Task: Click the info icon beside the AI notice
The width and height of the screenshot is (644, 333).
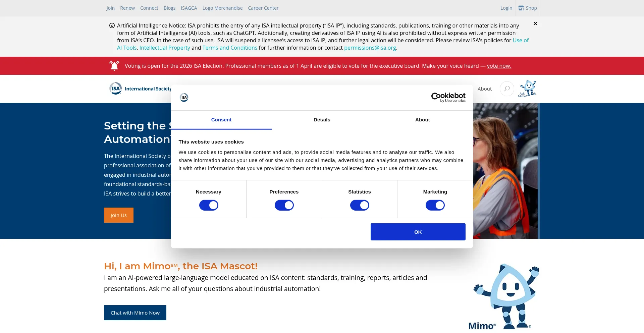Action: click(112, 25)
